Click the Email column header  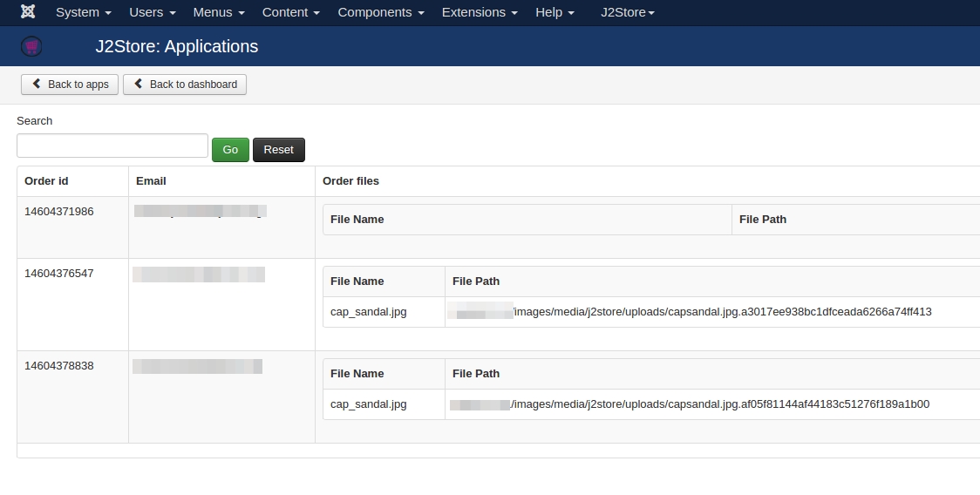(x=151, y=181)
